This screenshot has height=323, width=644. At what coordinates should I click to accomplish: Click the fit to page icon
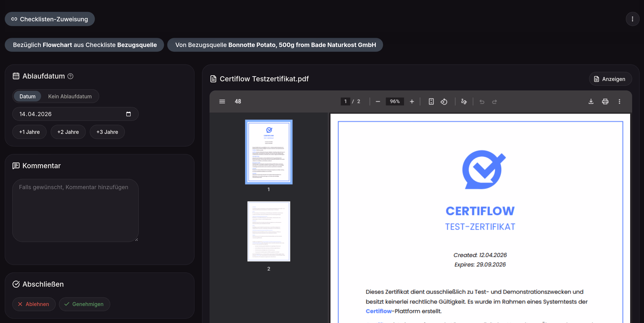431,101
